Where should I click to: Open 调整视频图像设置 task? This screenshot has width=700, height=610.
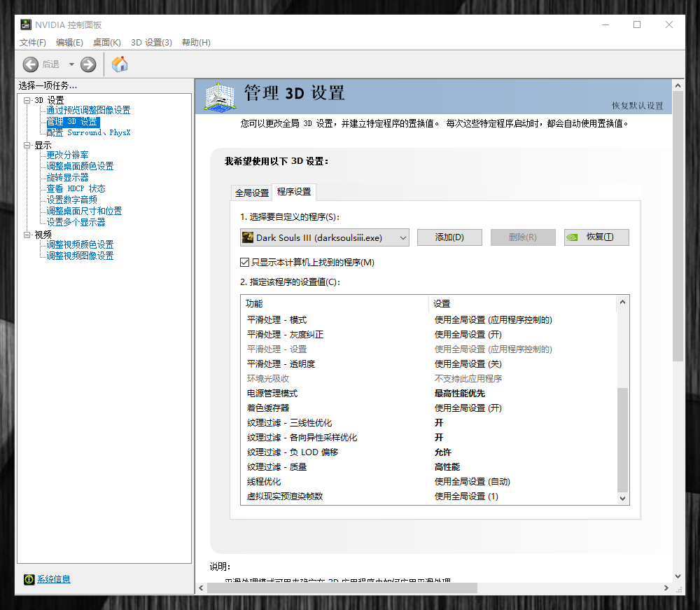coord(80,256)
